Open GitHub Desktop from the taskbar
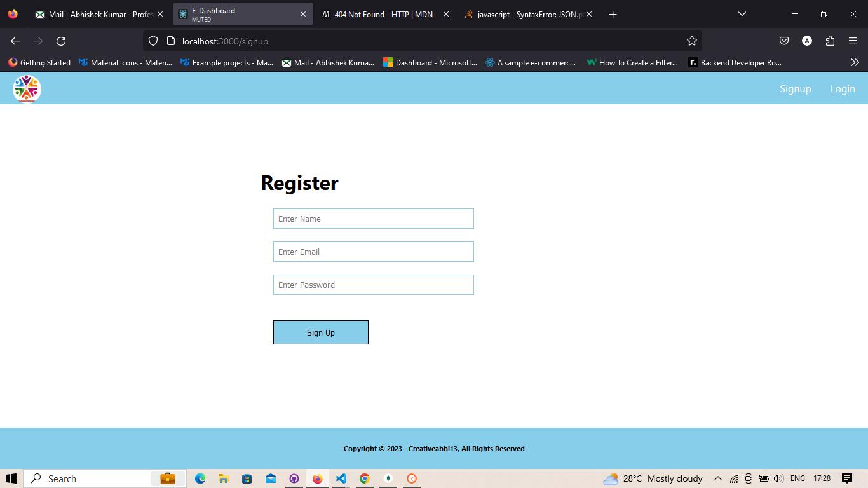This screenshot has width=868, height=488. (294, 478)
